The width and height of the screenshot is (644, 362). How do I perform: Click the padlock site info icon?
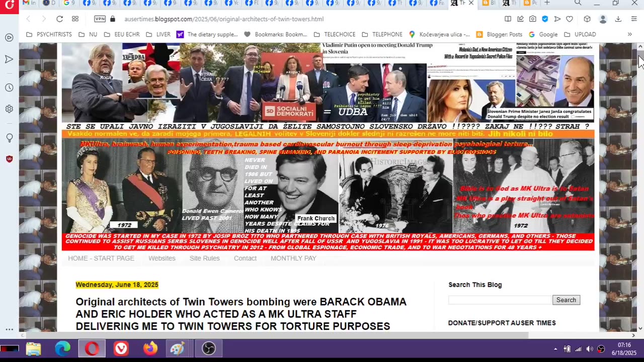[x=112, y=19]
